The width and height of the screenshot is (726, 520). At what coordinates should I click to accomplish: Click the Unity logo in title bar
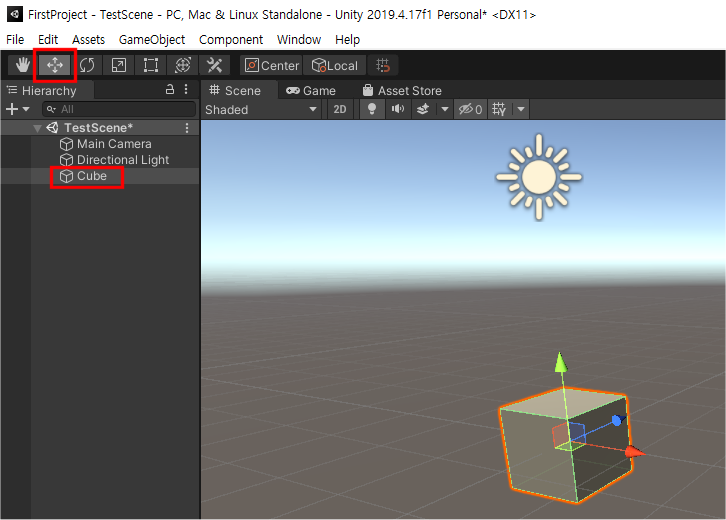(x=14, y=14)
